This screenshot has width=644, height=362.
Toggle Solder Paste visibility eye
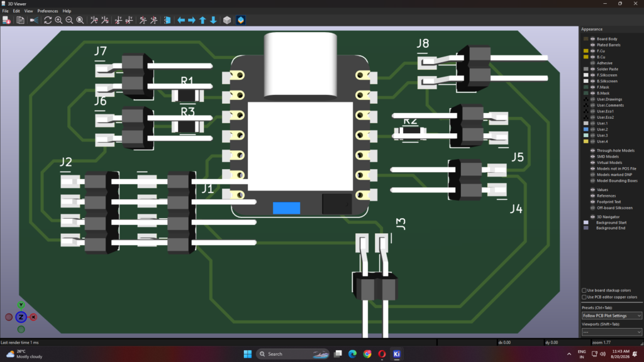coord(592,69)
